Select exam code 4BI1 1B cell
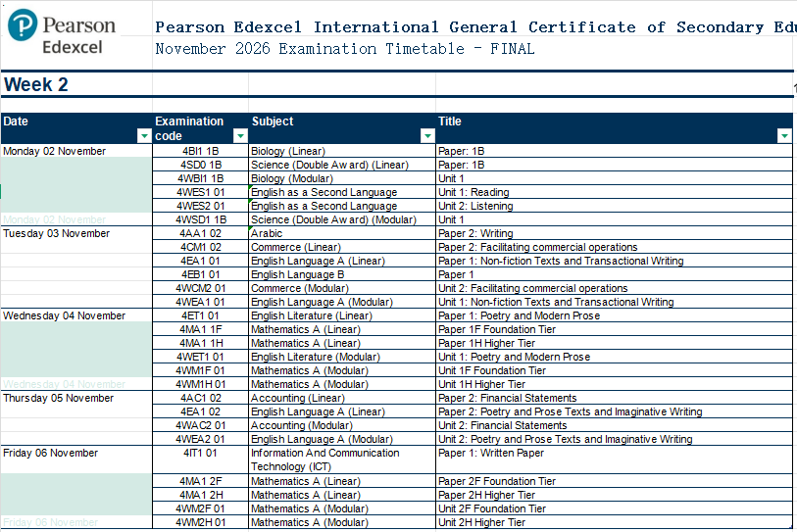Viewport: 797px width, 532px height. tap(200, 151)
